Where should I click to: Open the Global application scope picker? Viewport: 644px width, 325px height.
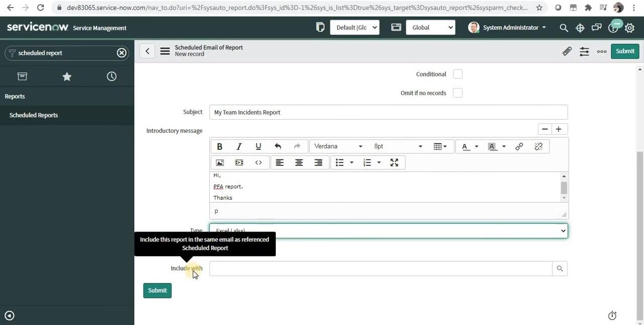pos(431,28)
